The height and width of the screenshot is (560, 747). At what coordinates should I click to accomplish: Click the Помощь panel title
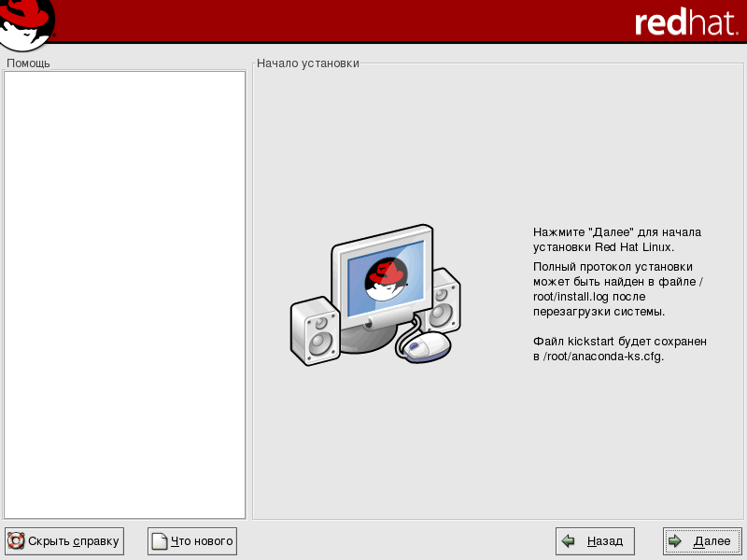pyautogui.click(x=28, y=63)
